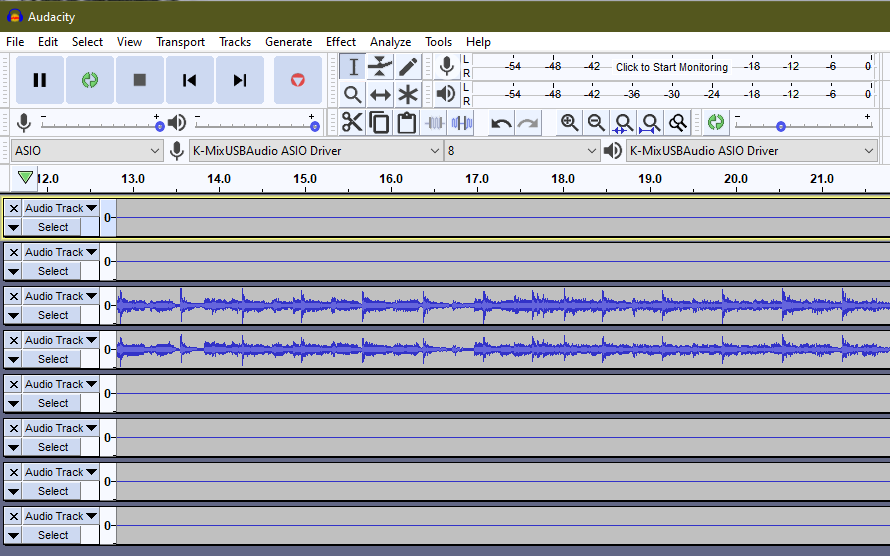Image resolution: width=890 pixels, height=556 pixels.
Task: Open Audio Track menu of bottom track
Action: click(x=61, y=516)
